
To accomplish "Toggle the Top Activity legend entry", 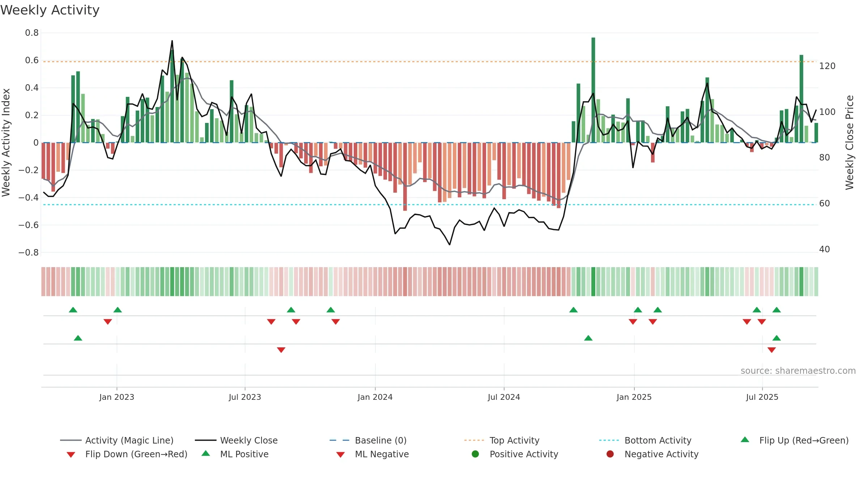I will tap(502, 440).
